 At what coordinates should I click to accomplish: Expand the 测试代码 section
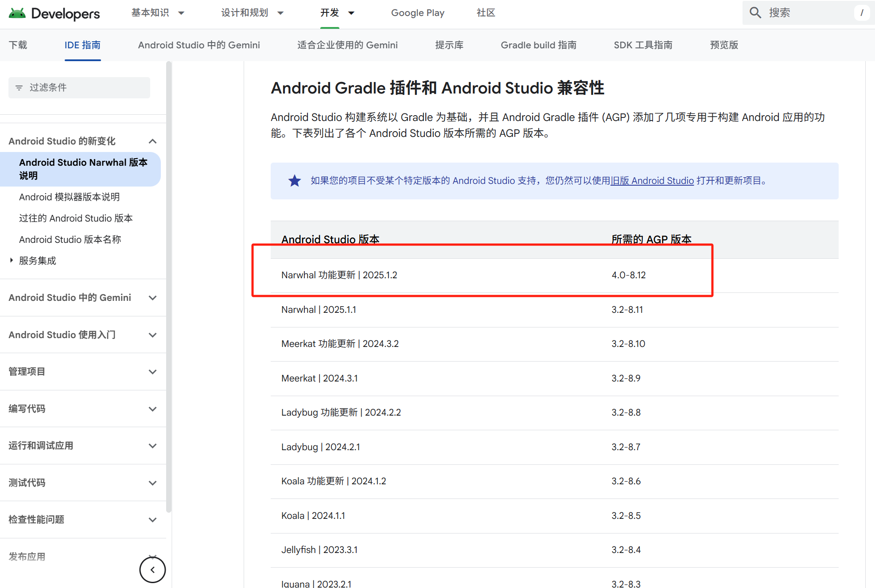[x=152, y=483]
